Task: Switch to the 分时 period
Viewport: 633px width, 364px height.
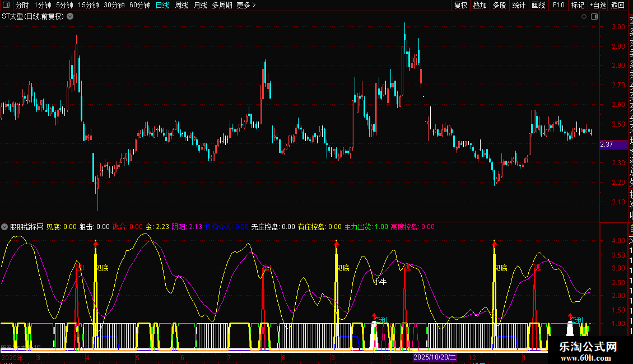Action: [22, 5]
